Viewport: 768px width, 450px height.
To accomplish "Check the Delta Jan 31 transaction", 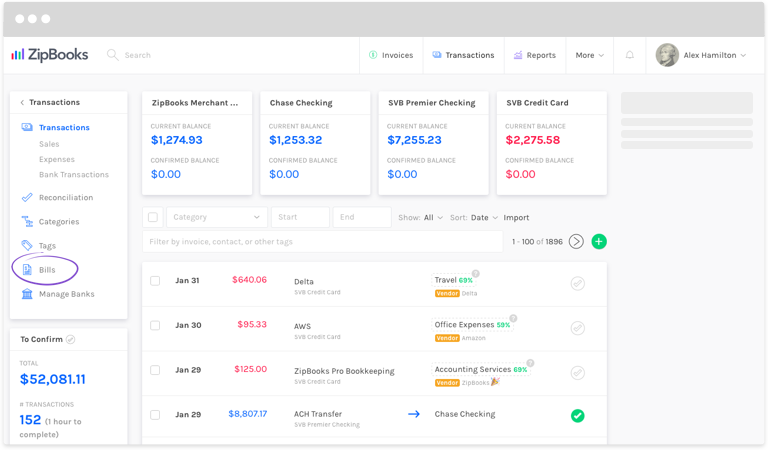I will click(155, 281).
